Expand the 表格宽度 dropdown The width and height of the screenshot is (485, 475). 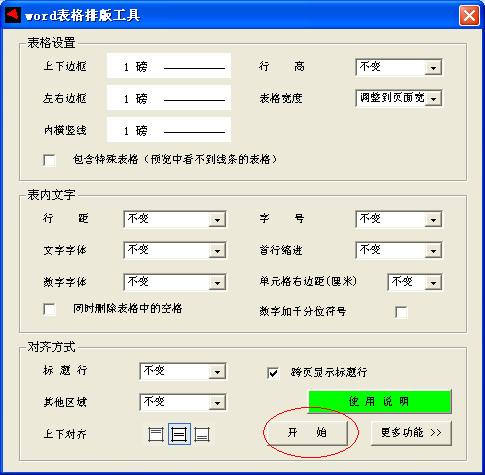pos(399,98)
